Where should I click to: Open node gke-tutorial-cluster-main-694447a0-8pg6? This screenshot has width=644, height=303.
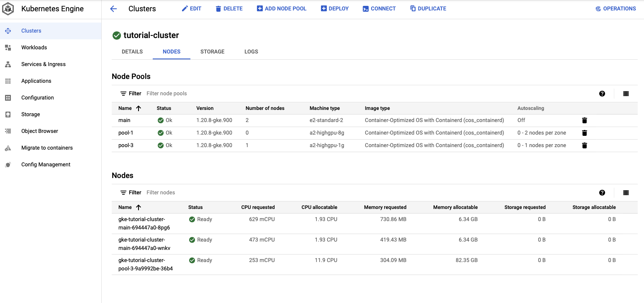[144, 224]
